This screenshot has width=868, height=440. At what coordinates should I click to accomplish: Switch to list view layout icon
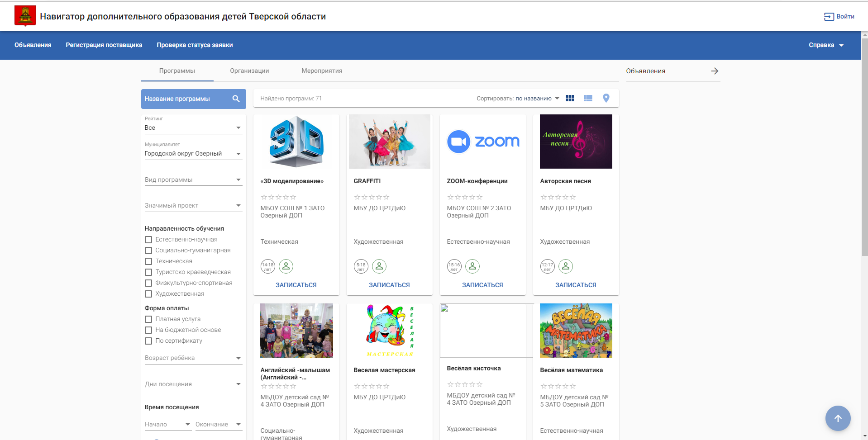(x=588, y=98)
